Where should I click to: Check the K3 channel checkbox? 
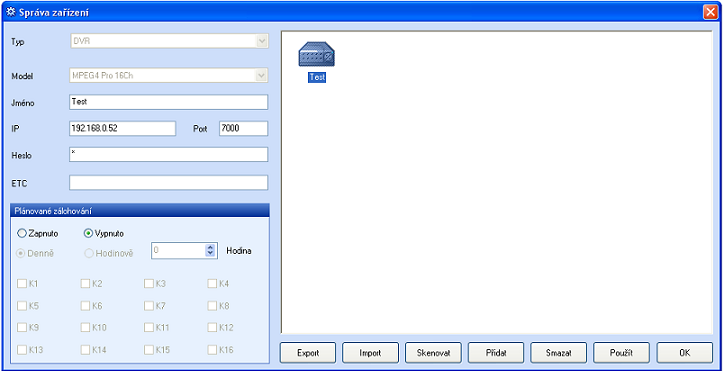click(x=148, y=283)
